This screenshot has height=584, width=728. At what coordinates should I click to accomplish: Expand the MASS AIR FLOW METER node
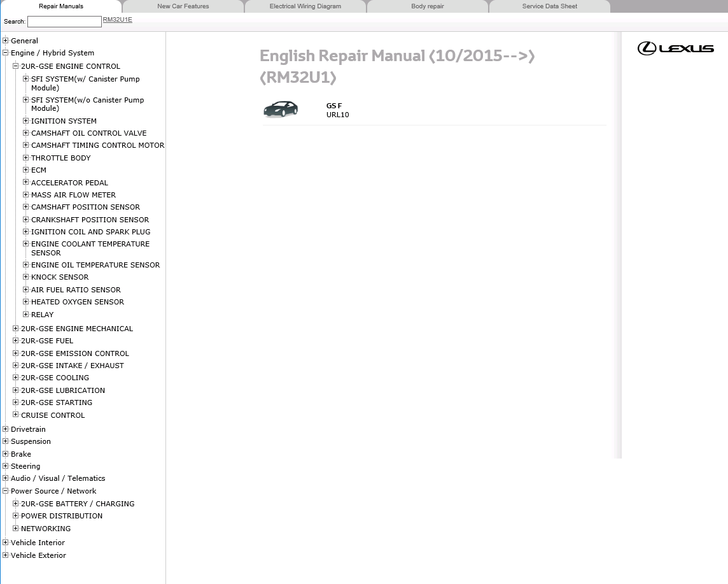[26, 195]
